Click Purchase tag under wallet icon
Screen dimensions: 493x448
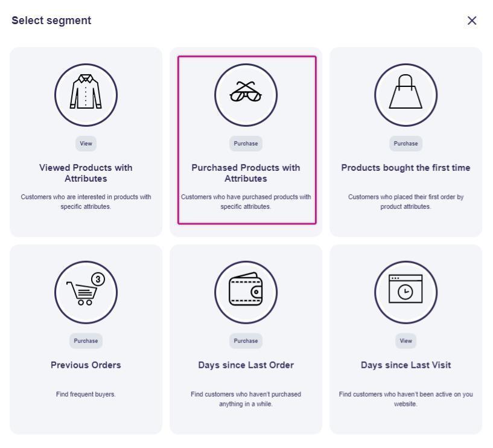(x=246, y=341)
